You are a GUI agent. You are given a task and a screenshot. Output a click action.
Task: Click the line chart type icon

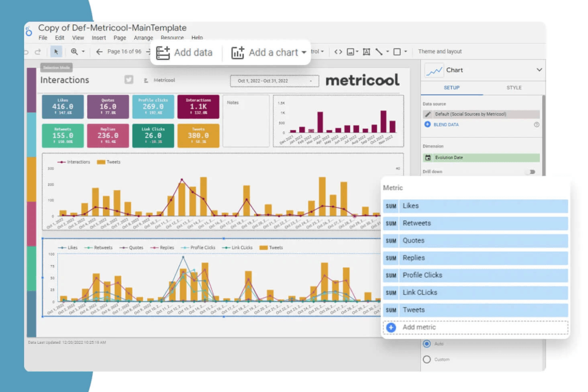coord(434,70)
